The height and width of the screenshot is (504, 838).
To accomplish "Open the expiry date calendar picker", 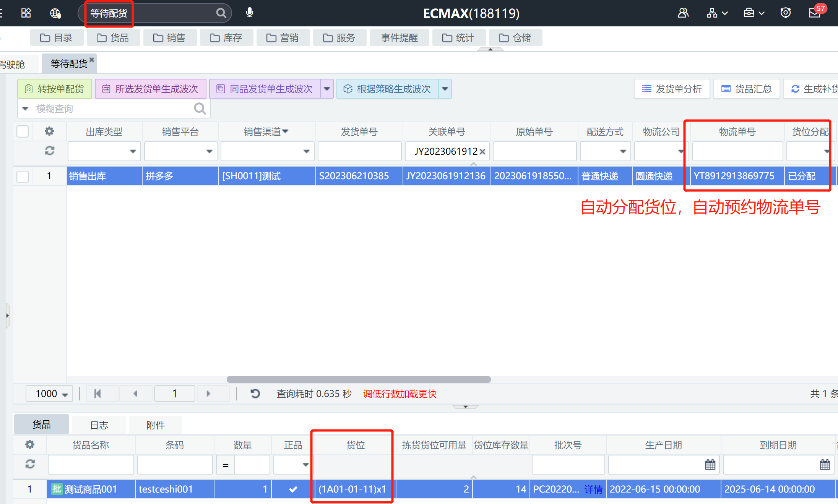I will [825, 465].
